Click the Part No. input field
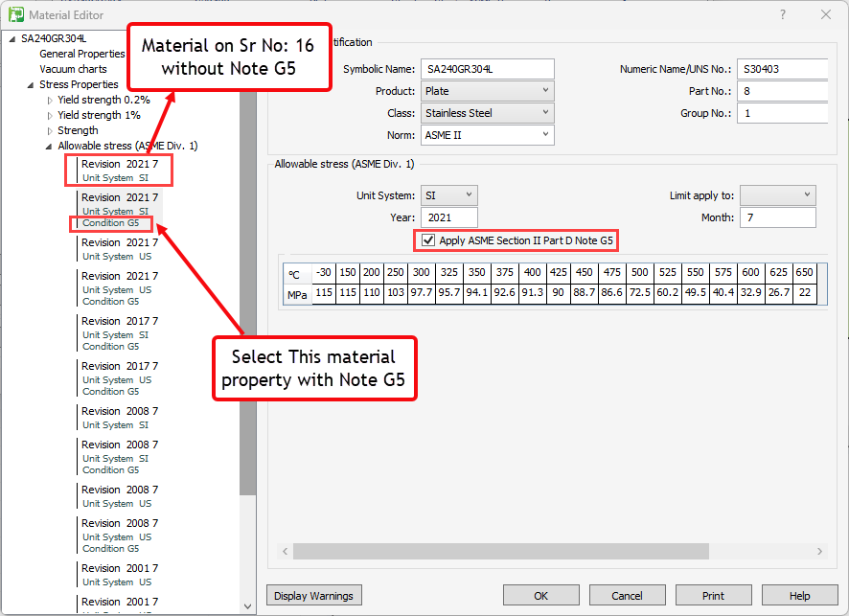 tap(782, 91)
